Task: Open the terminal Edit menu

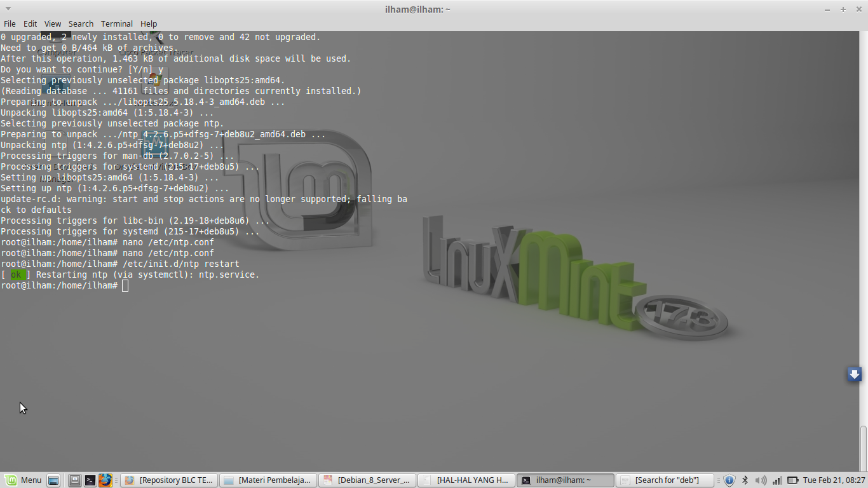Action: [x=30, y=24]
